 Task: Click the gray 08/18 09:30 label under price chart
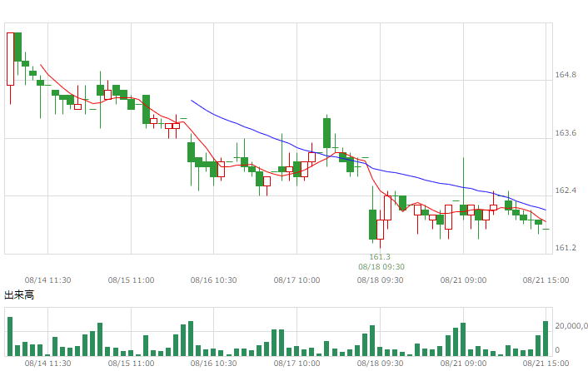tap(380, 280)
